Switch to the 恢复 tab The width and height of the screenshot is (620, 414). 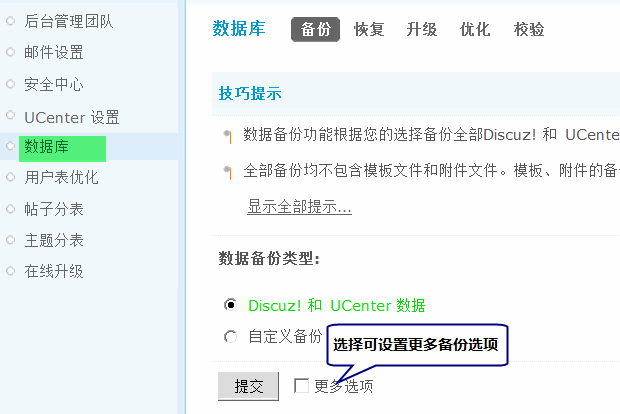pos(369,29)
